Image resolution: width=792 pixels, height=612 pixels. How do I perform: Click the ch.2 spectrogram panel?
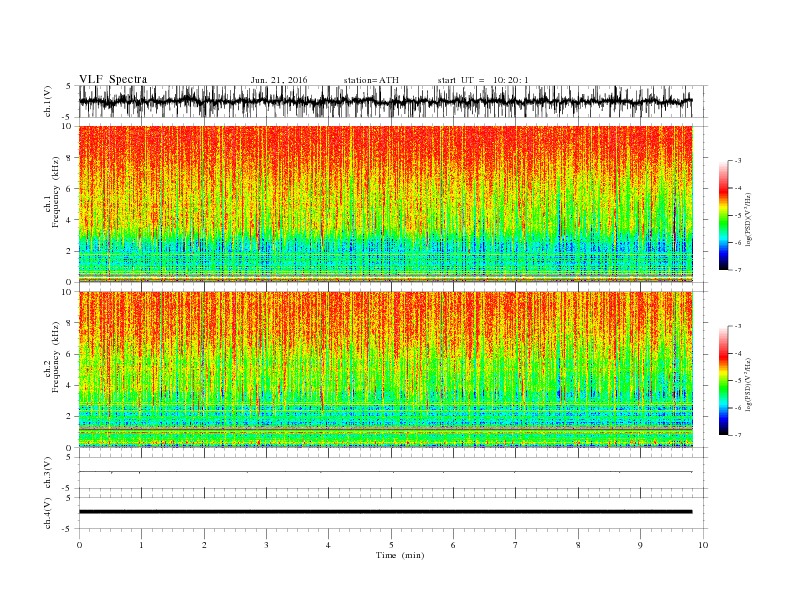coord(385,369)
